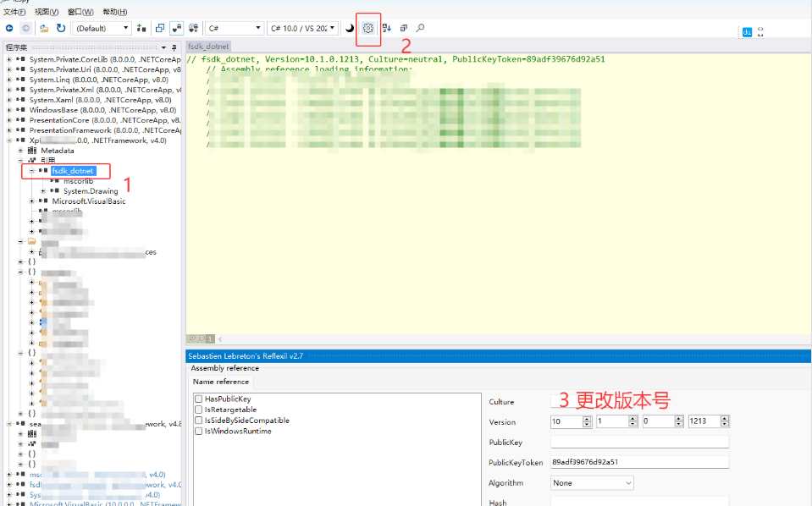
Task: Expand the System.Drawing reference node
Action: coord(43,191)
